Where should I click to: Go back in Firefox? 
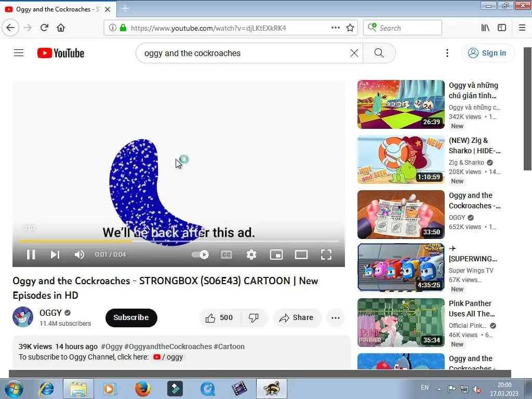[10, 28]
